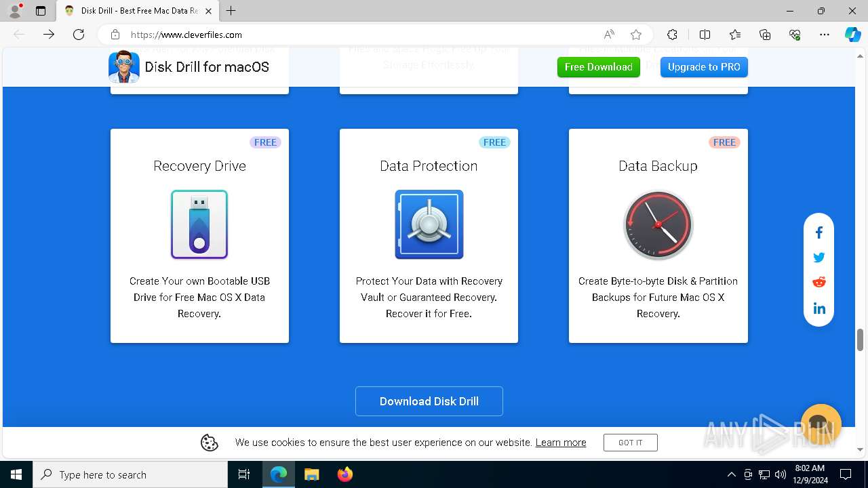Open Copilot sidebar
Screen dimensions: 868x488
click(852, 35)
